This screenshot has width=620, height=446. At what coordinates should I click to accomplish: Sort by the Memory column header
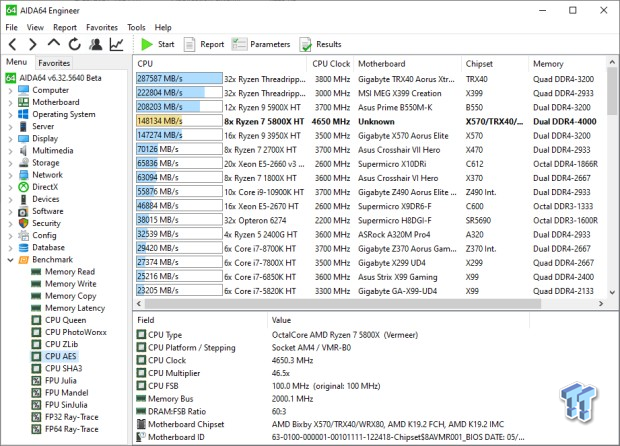567,64
